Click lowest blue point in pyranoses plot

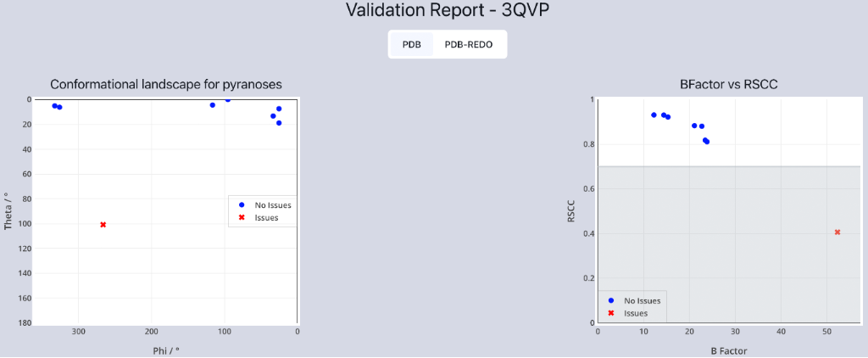click(279, 123)
